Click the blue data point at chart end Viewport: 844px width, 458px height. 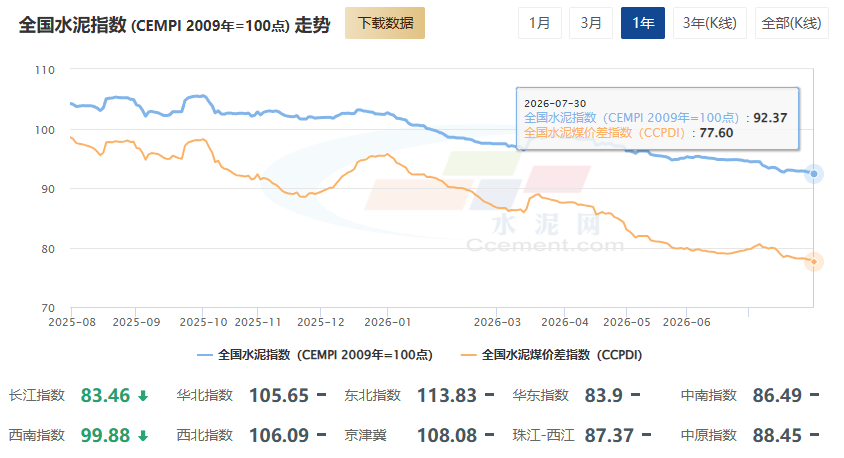[x=814, y=174]
